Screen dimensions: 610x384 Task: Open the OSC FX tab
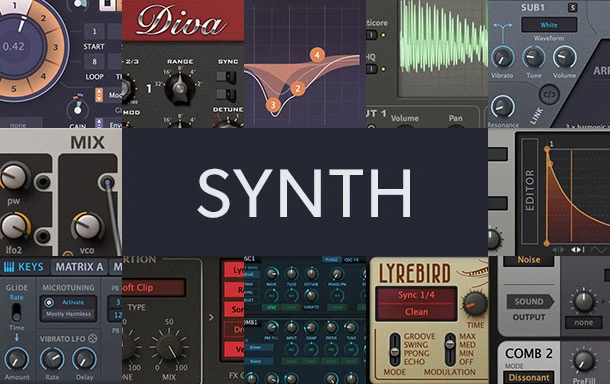click(351, 260)
